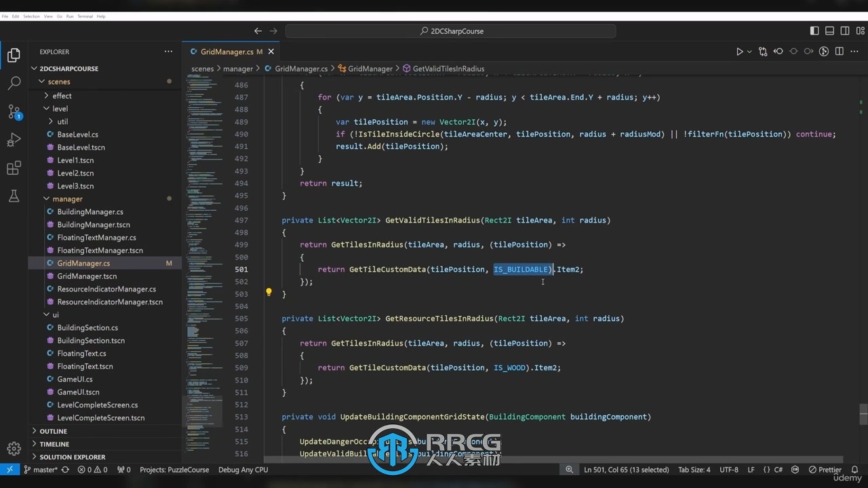The width and height of the screenshot is (868, 488).
Task: Open Run and Debug view
Action: click(14, 140)
